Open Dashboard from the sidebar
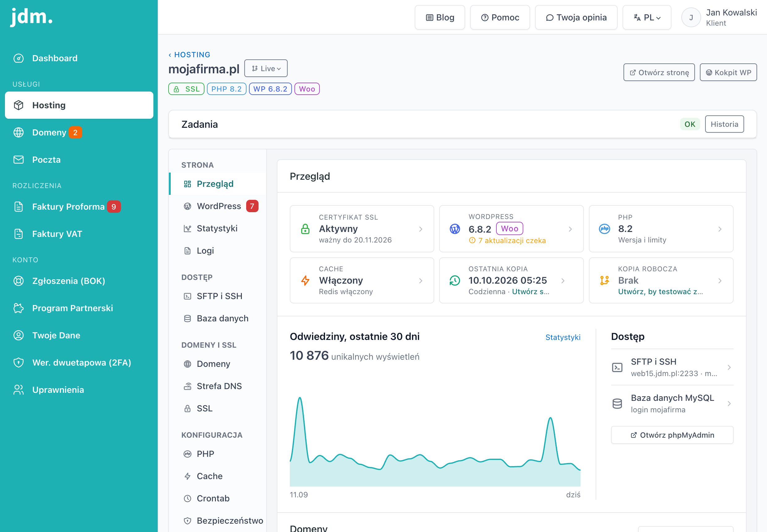Screen dimensions: 767x532 pyautogui.click(x=79, y=58)
